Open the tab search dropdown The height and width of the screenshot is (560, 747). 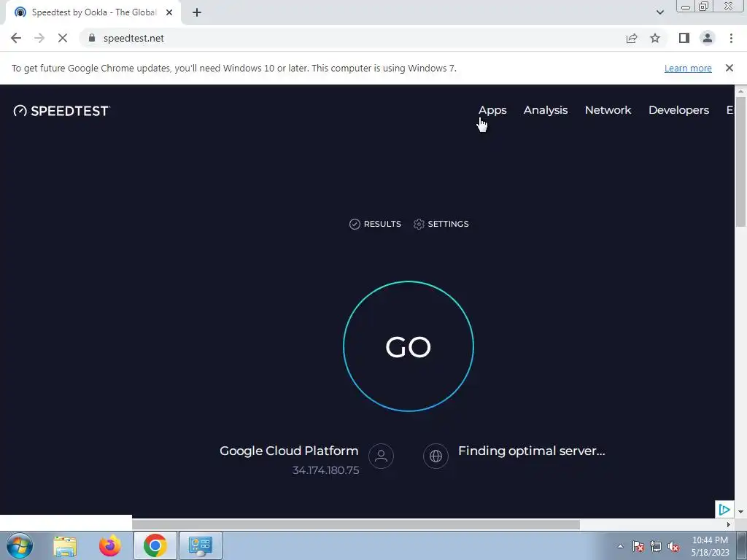[659, 12]
